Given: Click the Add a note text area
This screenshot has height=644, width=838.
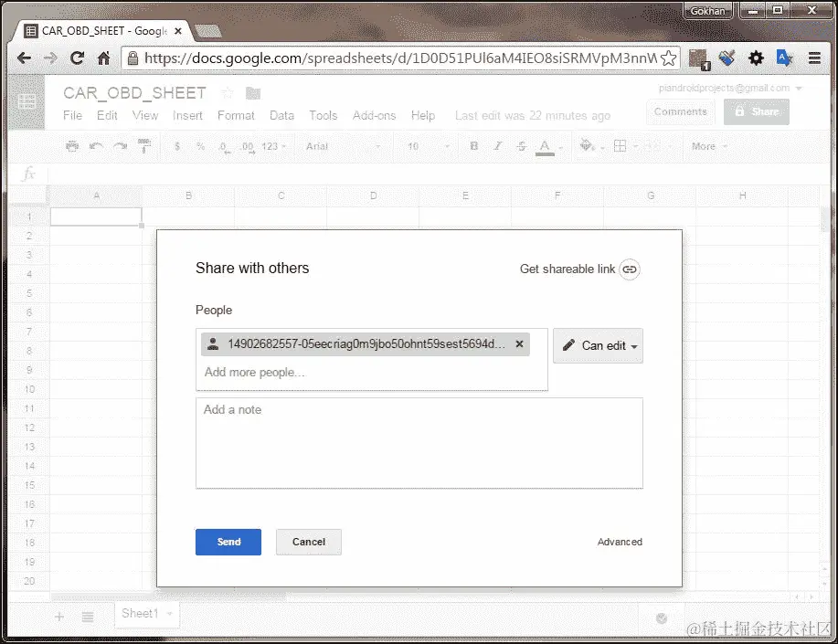Looking at the screenshot, I should [419, 443].
